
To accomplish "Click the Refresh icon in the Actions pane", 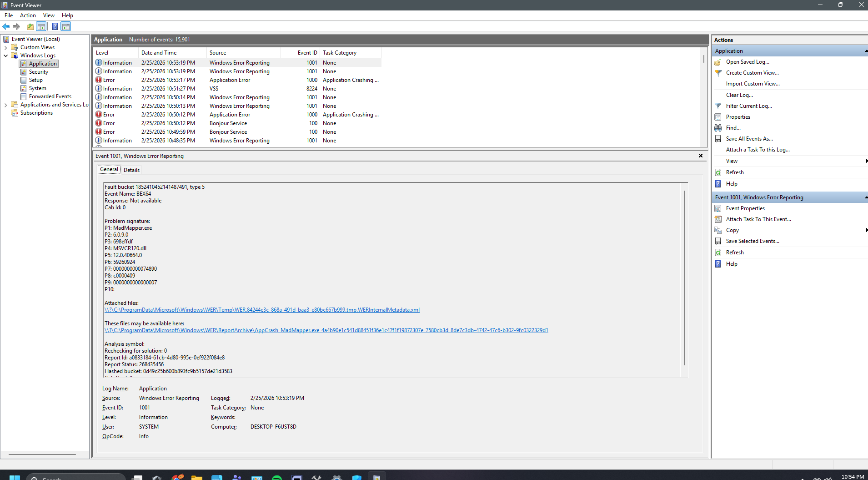I will pyautogui.click(x=718, y=172).
